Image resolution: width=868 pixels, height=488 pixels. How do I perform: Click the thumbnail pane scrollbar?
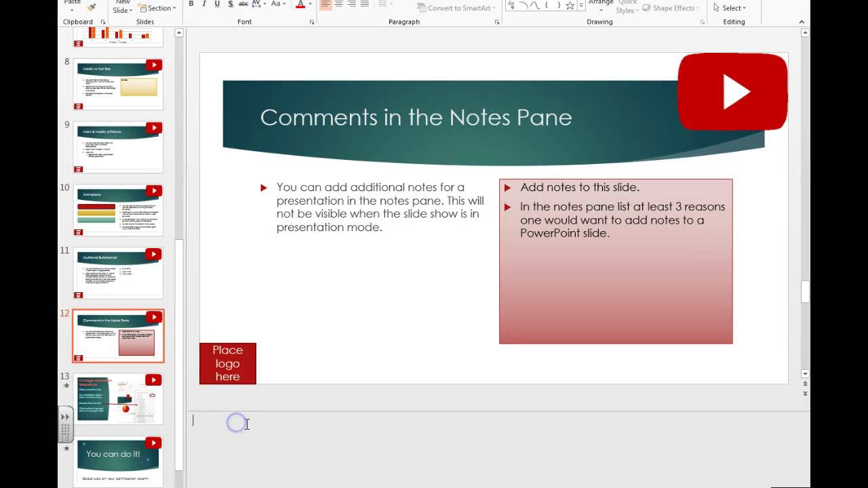(x=179, y=356)
